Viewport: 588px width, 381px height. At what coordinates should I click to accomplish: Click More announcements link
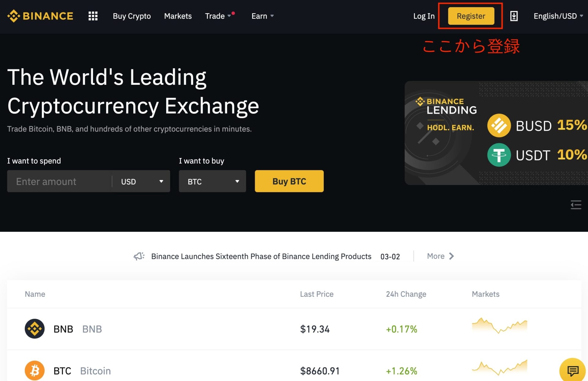440,256
